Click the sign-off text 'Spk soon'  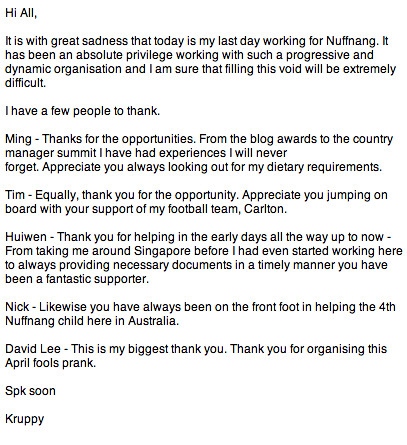(x=30, y=391)
